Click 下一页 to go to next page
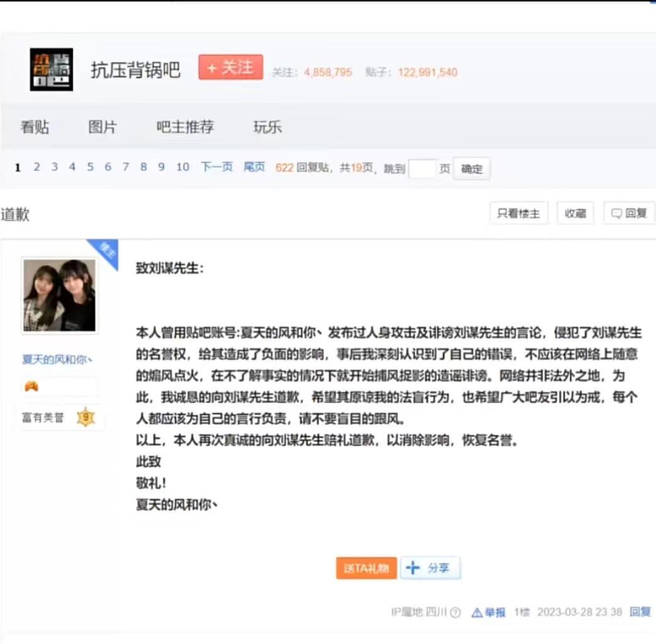656x644 pixels. 216,167
